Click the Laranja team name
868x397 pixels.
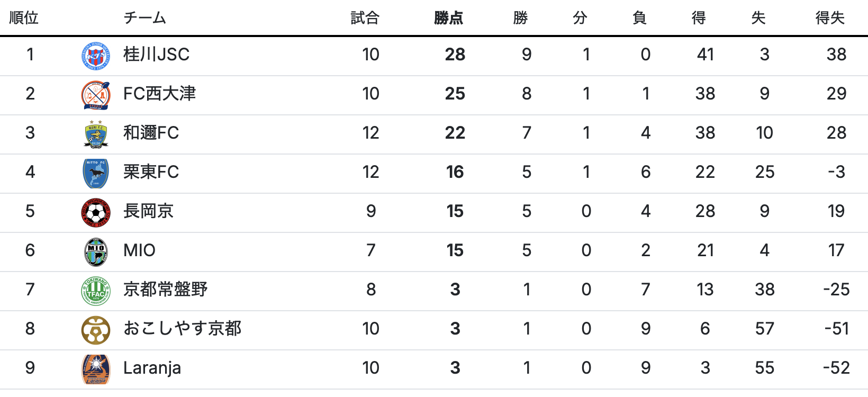(x=152, y=368)
